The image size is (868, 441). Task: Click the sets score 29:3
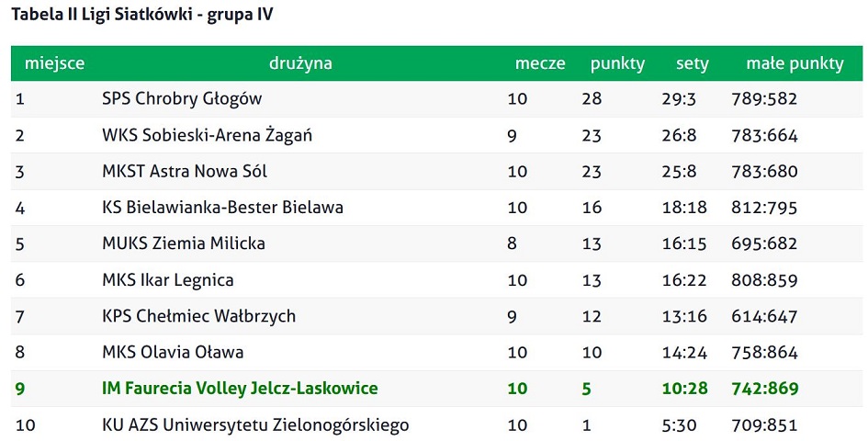click(679, 99)
